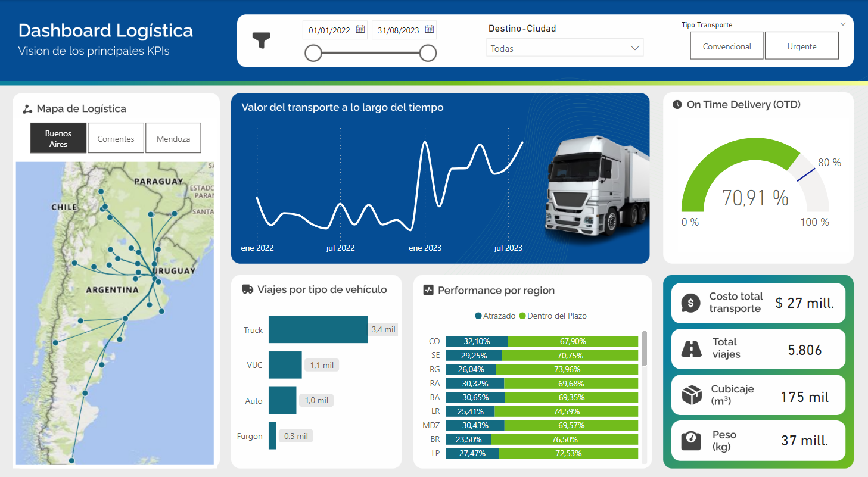This screenshot has height=477, width=868.
Task: Click the road icon for Total viajes
Action: pos(690,348)
